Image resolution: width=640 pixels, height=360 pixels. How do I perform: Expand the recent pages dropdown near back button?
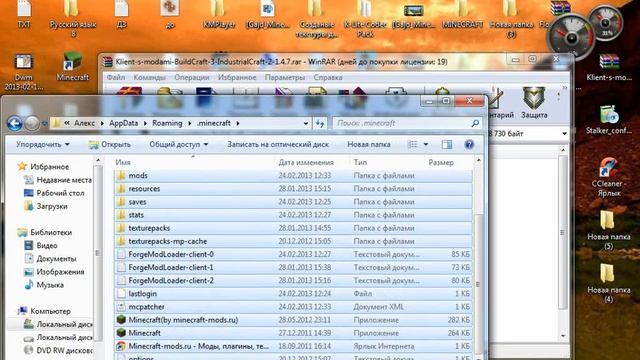pos(44,123)
